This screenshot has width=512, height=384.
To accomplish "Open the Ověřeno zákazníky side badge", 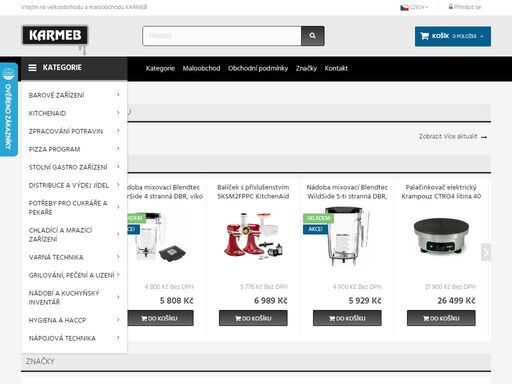I will (9, 109).
